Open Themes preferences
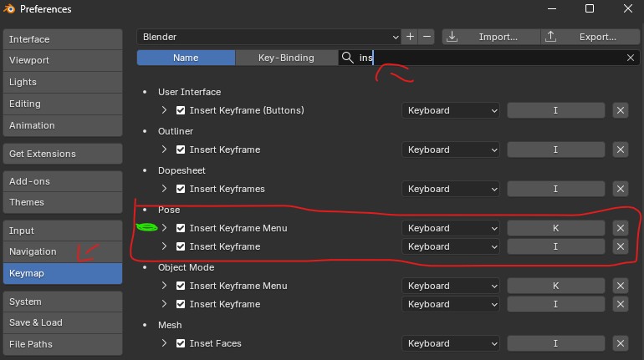 click(x=63, y=202)
